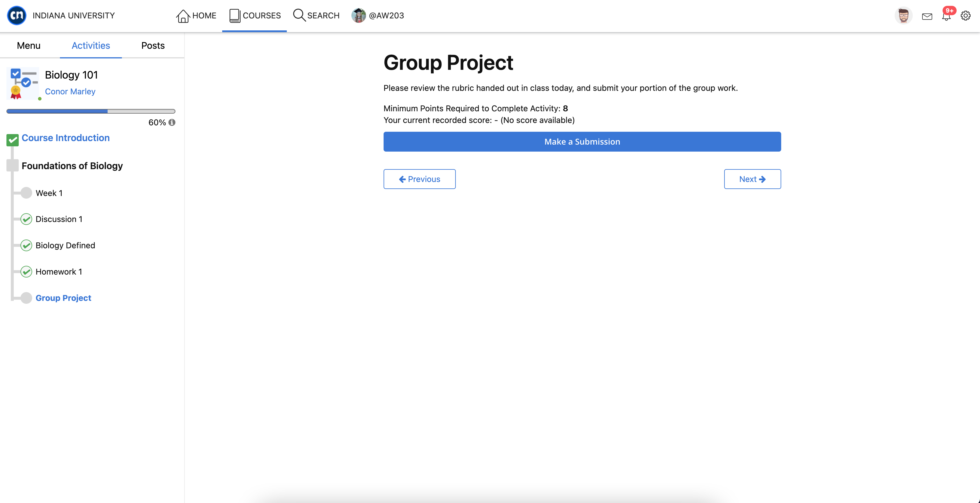Click the Biology Defined completed check circle
Image resolution: width=980 pixels, height=503 pixels.
click(x=26, y=245)
